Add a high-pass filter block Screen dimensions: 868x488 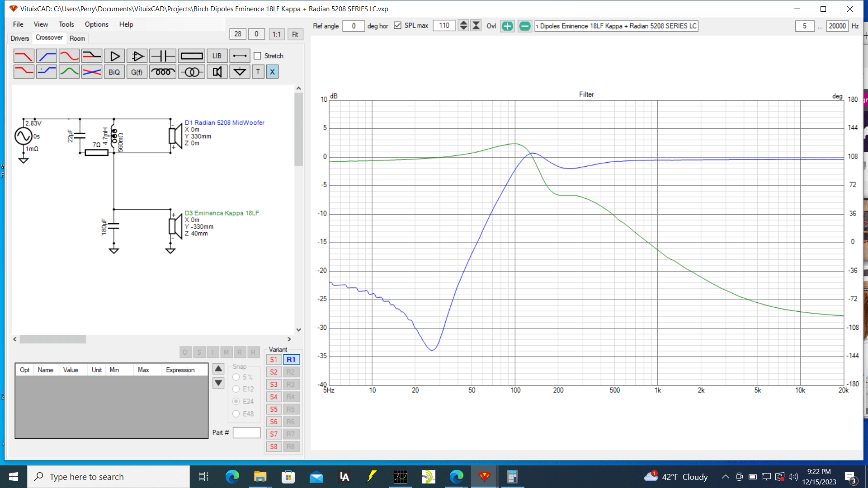click(x=47, y=56)
